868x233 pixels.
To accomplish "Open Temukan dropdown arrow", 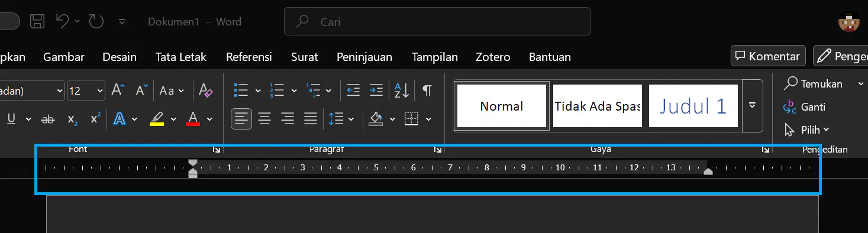I will 861,84.
